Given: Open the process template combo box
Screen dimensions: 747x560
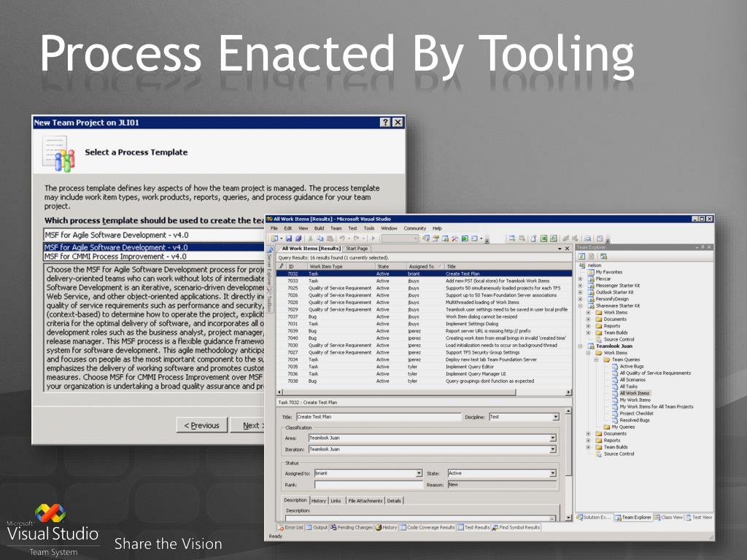Looking at the screenshot, I should pos(154,235).
